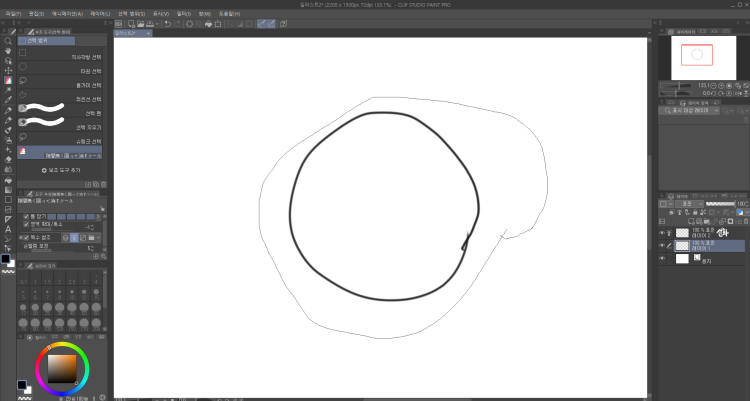
Task: Select the highlighted selection sub tool group tab
Action: tap(46, 41)
